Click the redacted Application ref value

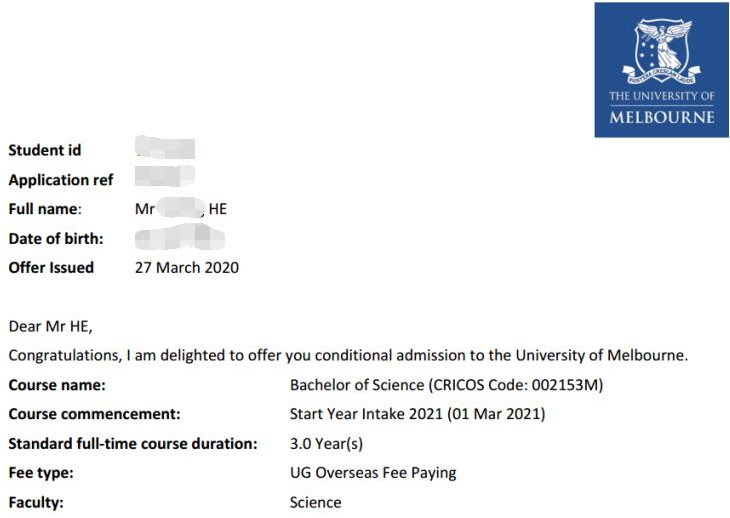[x=163, y=178]
